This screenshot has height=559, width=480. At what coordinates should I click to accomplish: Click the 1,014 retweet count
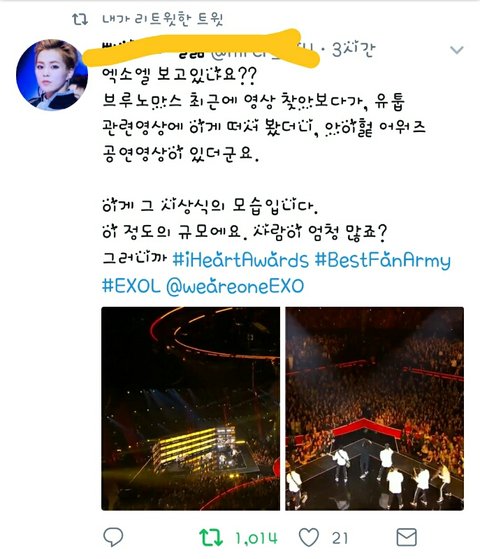pos(256,538)
